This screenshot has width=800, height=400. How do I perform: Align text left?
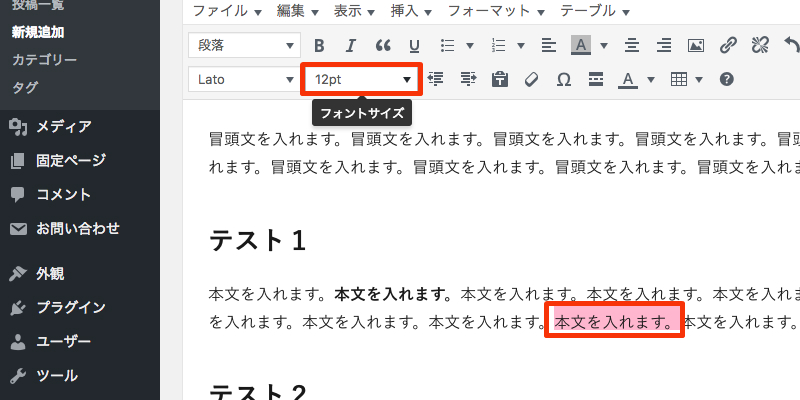[x=548, y=46]
